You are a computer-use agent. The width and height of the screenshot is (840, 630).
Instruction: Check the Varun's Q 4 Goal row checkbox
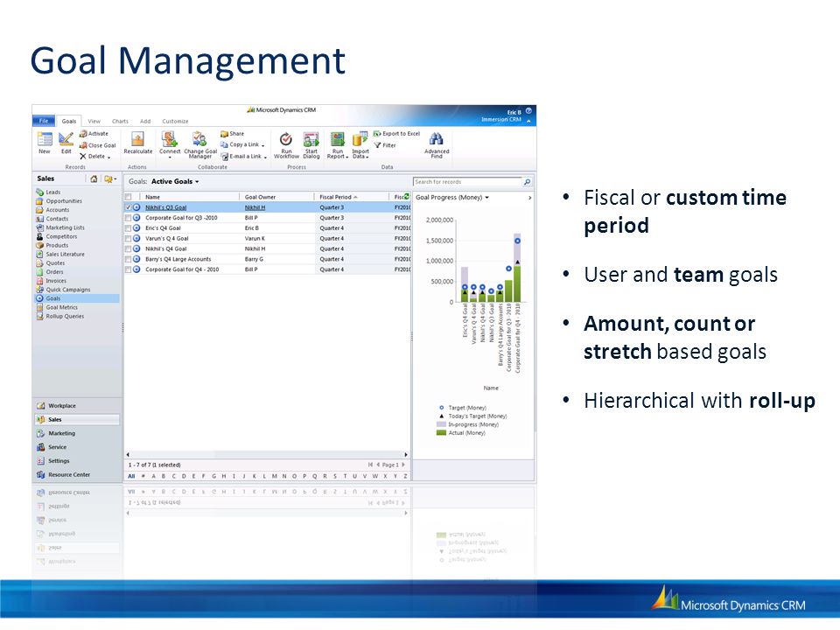pyautogui.click(x=129, y=238)
